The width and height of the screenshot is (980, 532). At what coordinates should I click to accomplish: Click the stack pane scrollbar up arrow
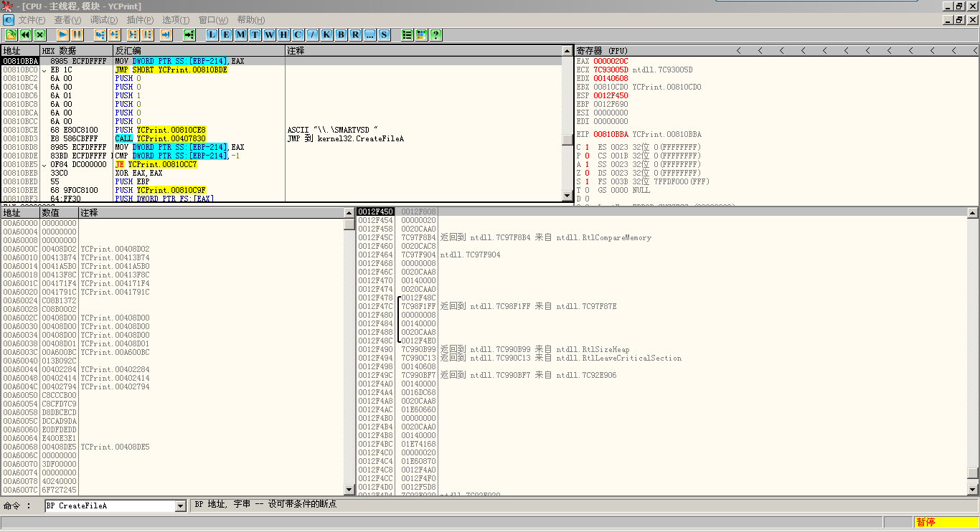[x=972, y=213]
